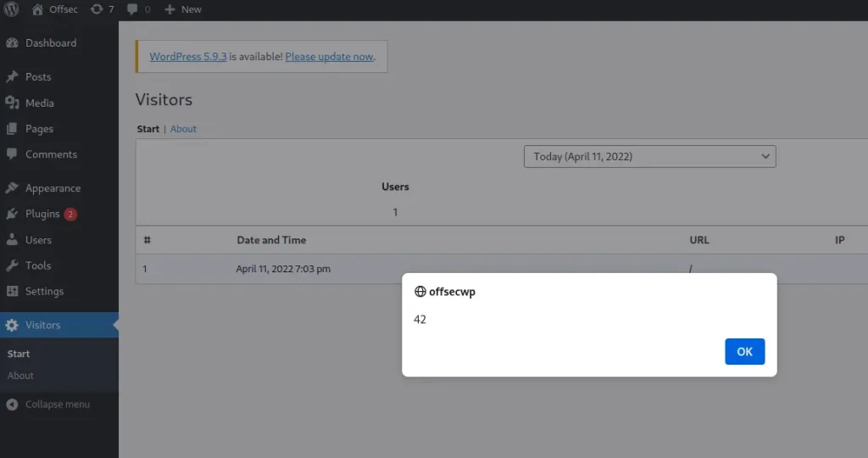Image resolution: width=868 pixels, height=458 pixels.
Task: Collapse the admin sidebar menu
Action: [49, 405]
